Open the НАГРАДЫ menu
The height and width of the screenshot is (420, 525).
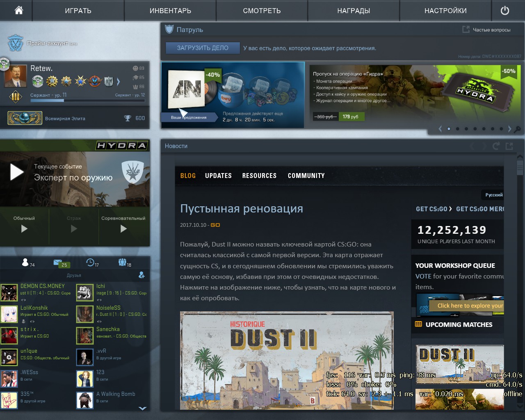click(x=354, y=11)
